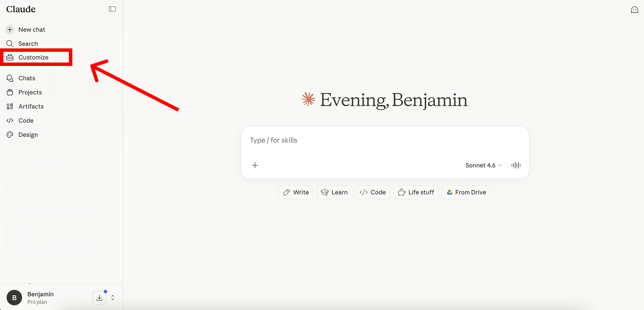Click the plus attachment icon in composer
The image size is (644, 310).
tap(255, 165)
